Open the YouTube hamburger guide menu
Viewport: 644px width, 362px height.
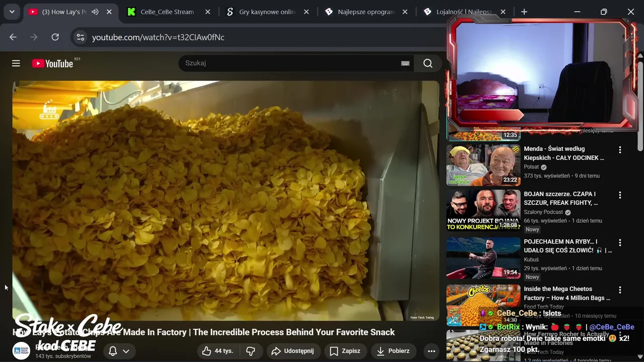16,63
